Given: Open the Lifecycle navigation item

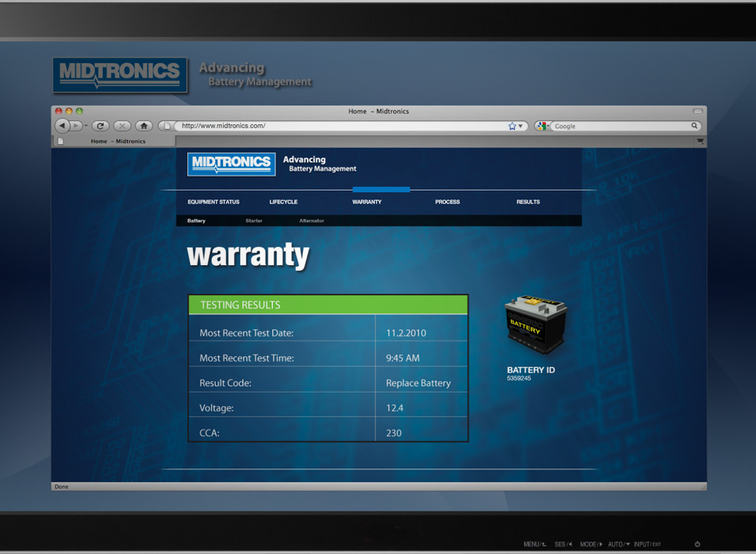Looking at the screenshot, I should pos(283,202).
